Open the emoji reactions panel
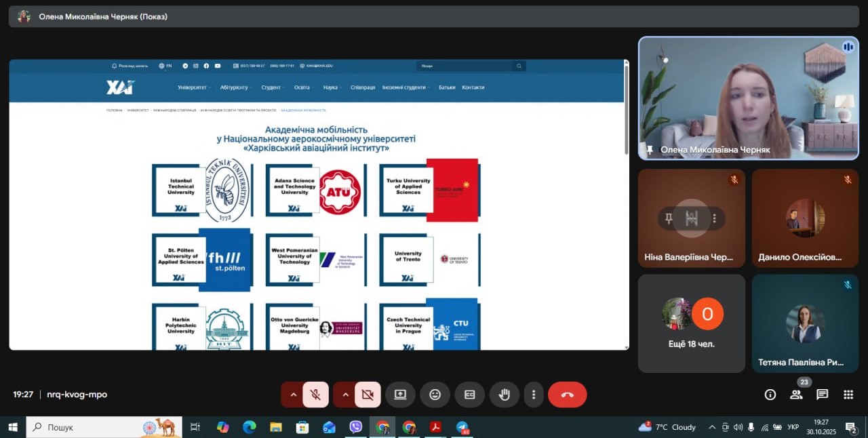The height and width of the screenshot is (438, 868). pos(435,395)
